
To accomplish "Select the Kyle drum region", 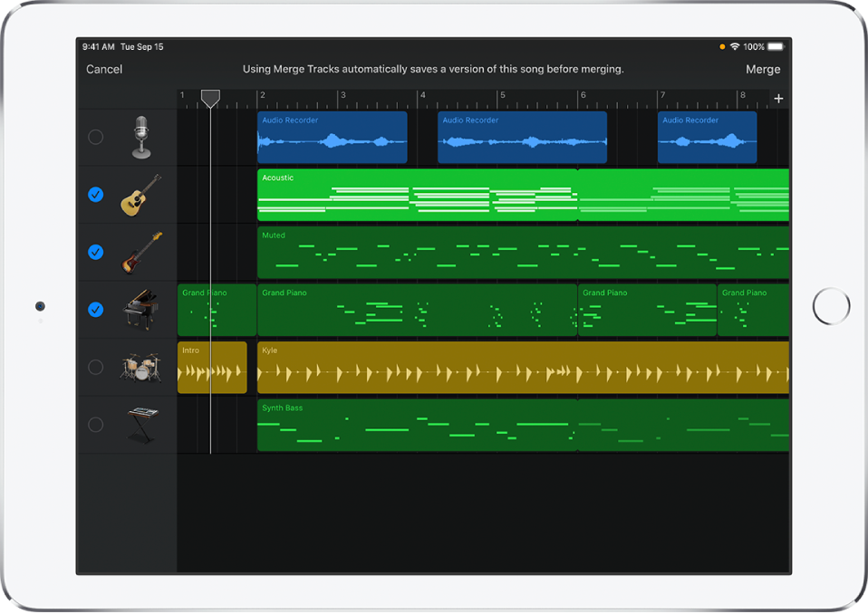I will [x=522, y=367].
